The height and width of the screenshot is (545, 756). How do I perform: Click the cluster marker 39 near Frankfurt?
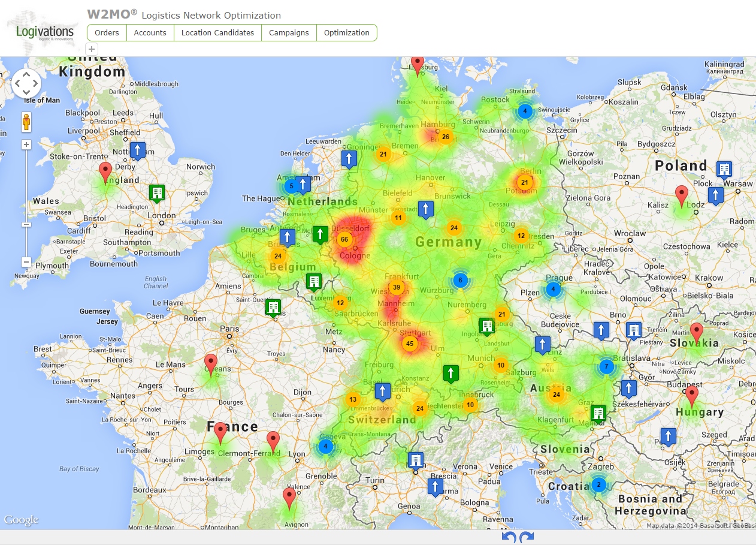click(397, 287)
